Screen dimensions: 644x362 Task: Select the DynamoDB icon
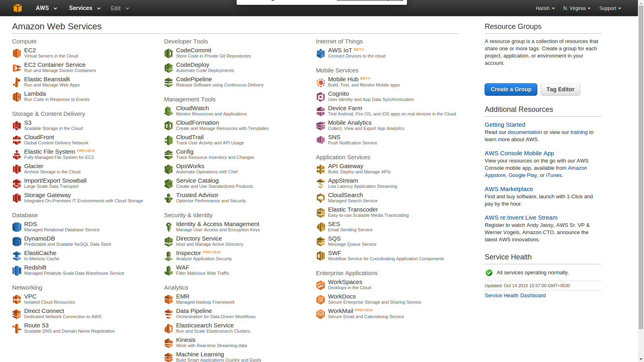point(17,241)
